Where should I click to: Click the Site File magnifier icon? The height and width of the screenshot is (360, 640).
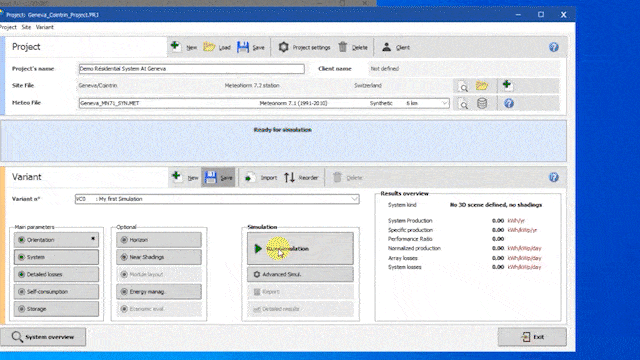464,87
